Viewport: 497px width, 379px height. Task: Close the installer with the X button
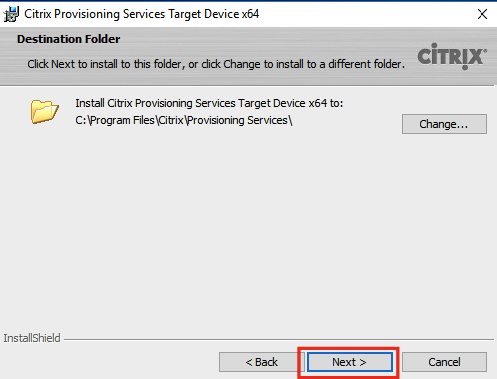click(x=482, y=14)
